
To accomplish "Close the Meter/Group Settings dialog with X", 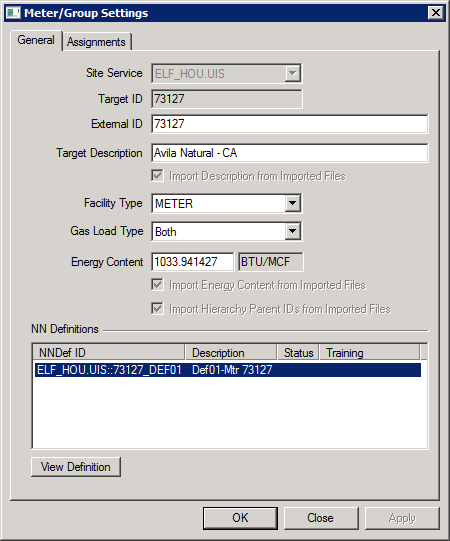I will click(436, 13).
